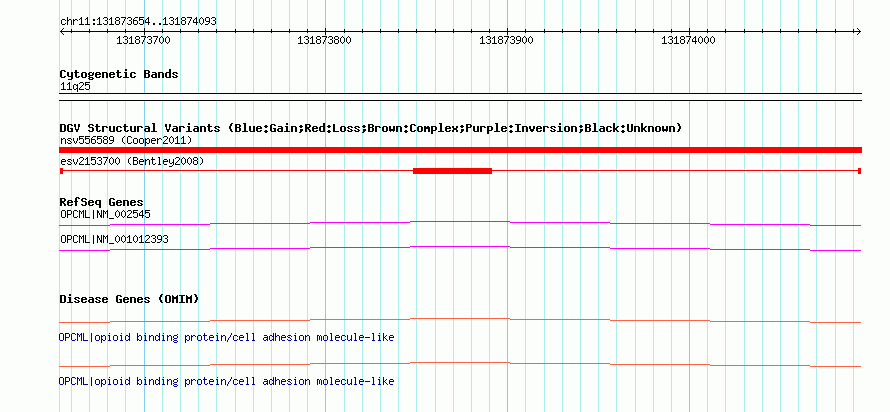
Task: Click the left arrow of the ruler
Action: click(62, 32)
